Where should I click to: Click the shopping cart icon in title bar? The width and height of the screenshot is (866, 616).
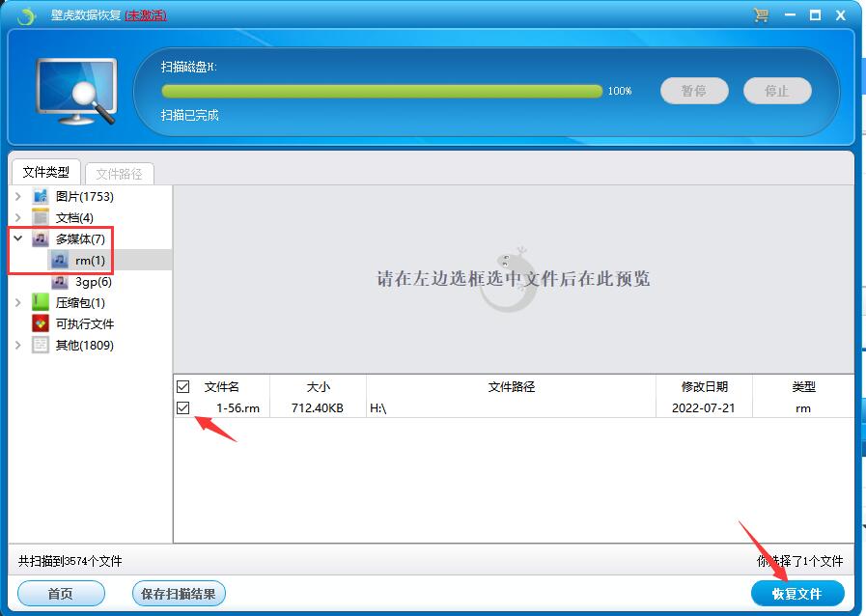pyautogui.click(x=761, y=15)
